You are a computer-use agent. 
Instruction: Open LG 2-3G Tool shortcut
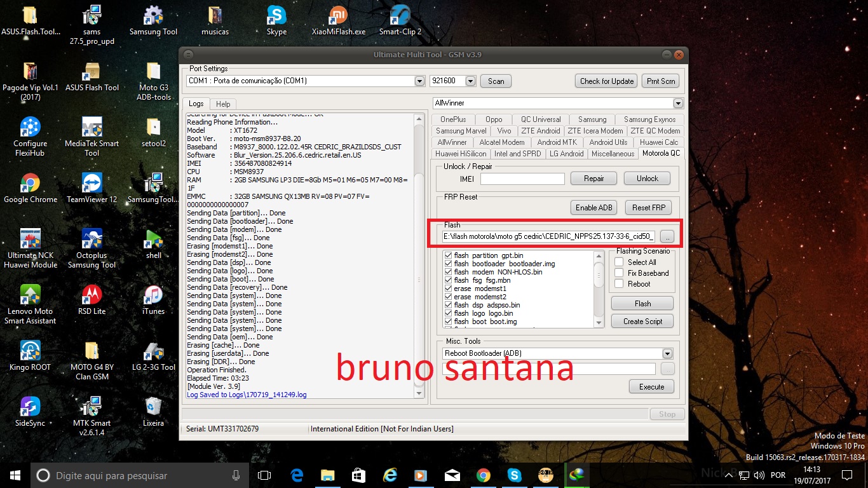click(x=153, y=356)
